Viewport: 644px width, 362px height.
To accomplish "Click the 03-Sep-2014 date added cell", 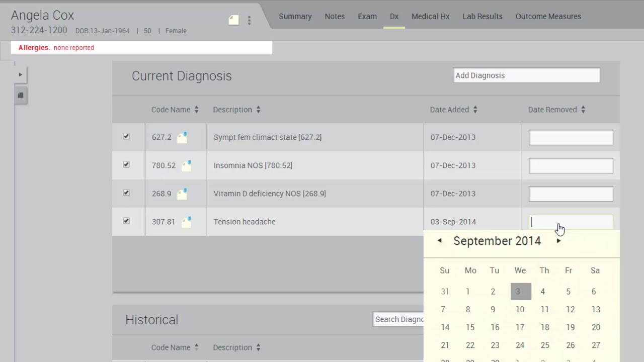I will coord(453,222).
